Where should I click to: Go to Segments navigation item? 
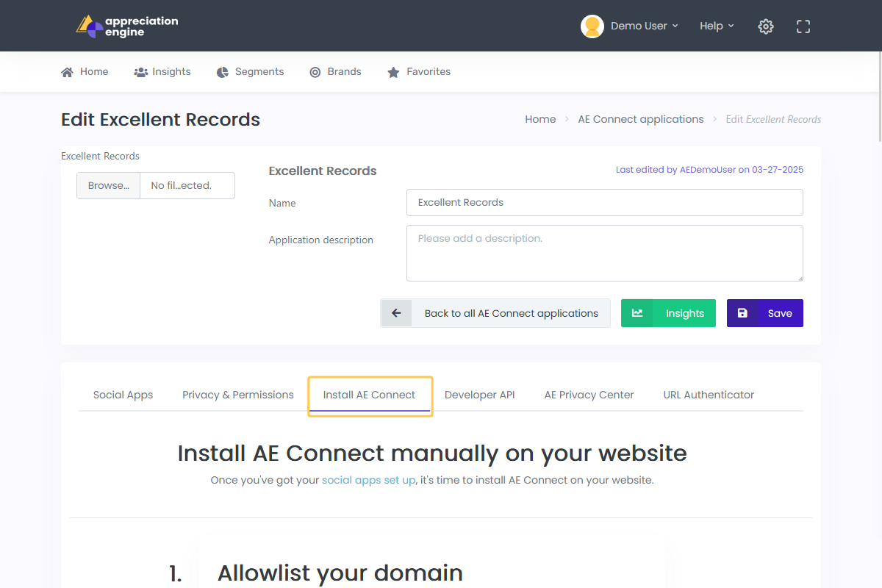250,71
